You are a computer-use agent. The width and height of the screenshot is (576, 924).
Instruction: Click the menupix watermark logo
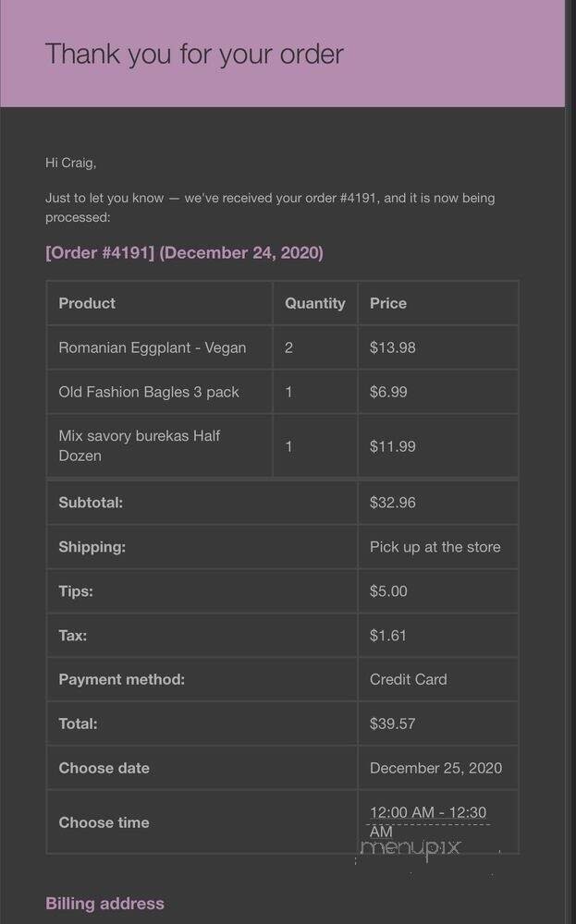[411, 847]
